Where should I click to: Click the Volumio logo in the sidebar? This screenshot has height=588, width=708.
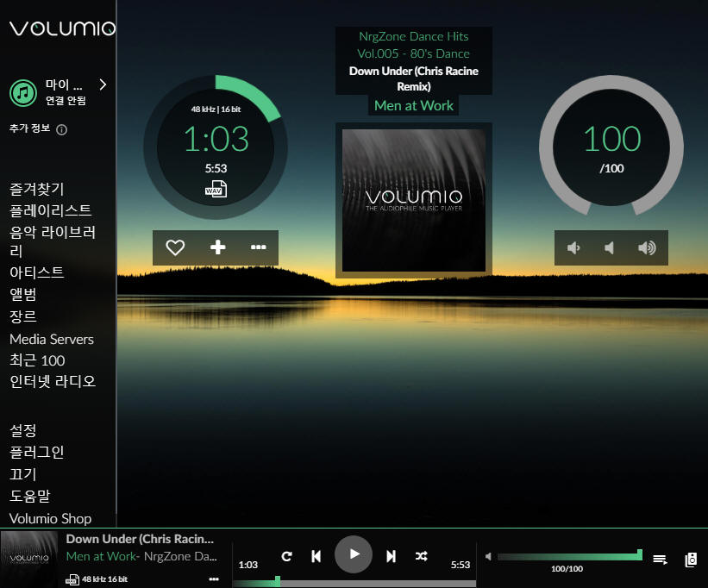click(62, 28)
